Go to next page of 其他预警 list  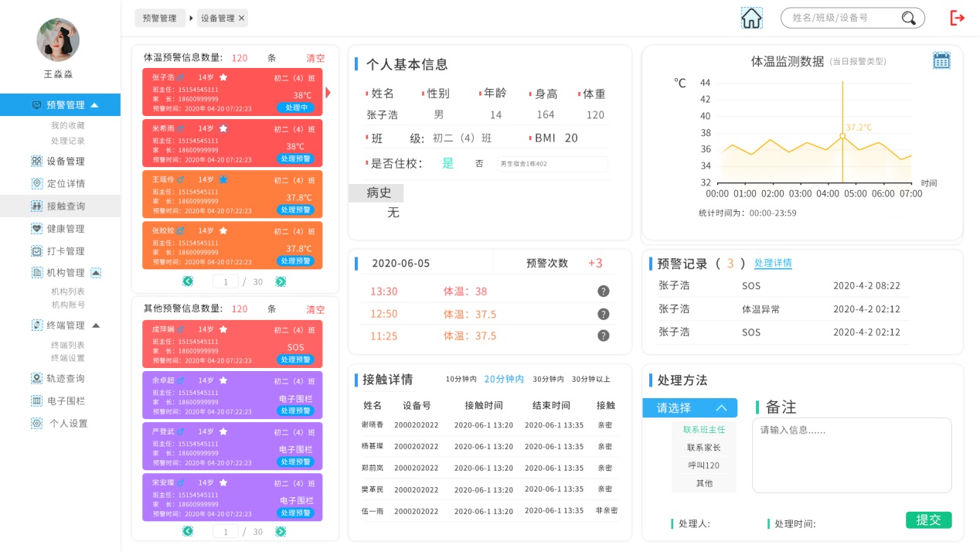(281, 531)
